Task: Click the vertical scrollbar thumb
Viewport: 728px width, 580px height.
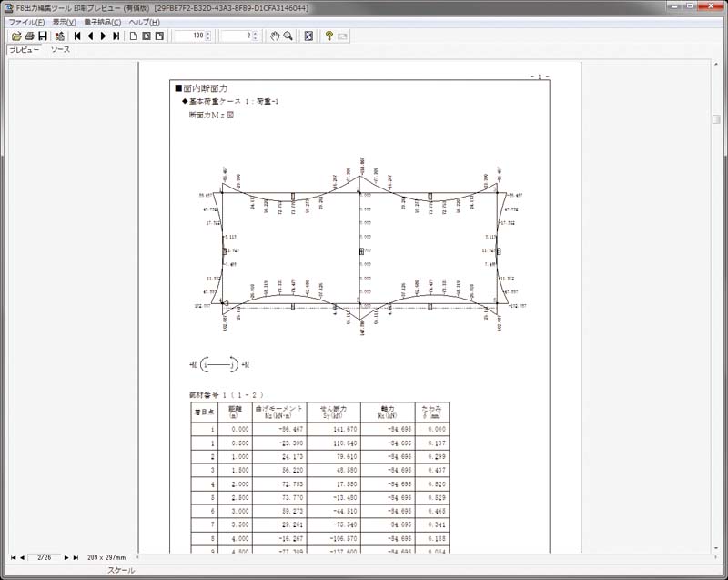Action: [x=716, y=119]
